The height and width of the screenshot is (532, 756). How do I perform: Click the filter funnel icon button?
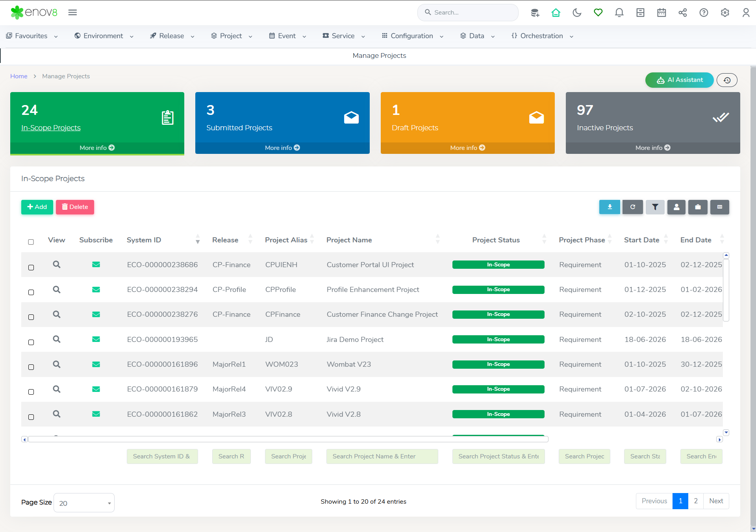655,207
